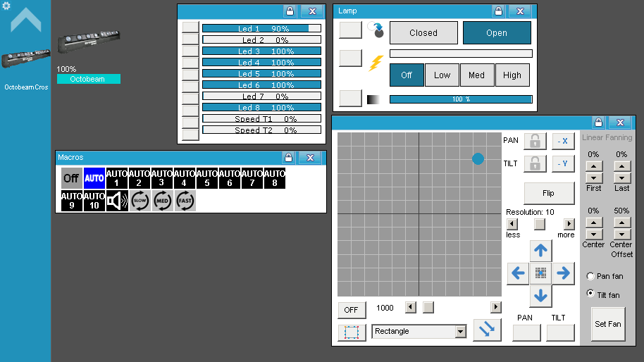The width and height of the screenshot is (644, 362).
Task: Click the rectangle shape preview icon
Action: coord(352,332)
